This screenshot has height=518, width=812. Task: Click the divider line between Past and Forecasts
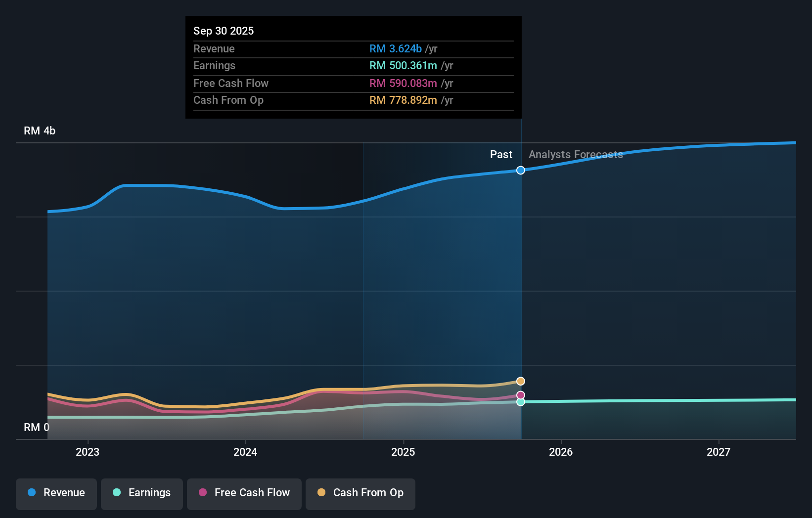[x=520, y=297]
